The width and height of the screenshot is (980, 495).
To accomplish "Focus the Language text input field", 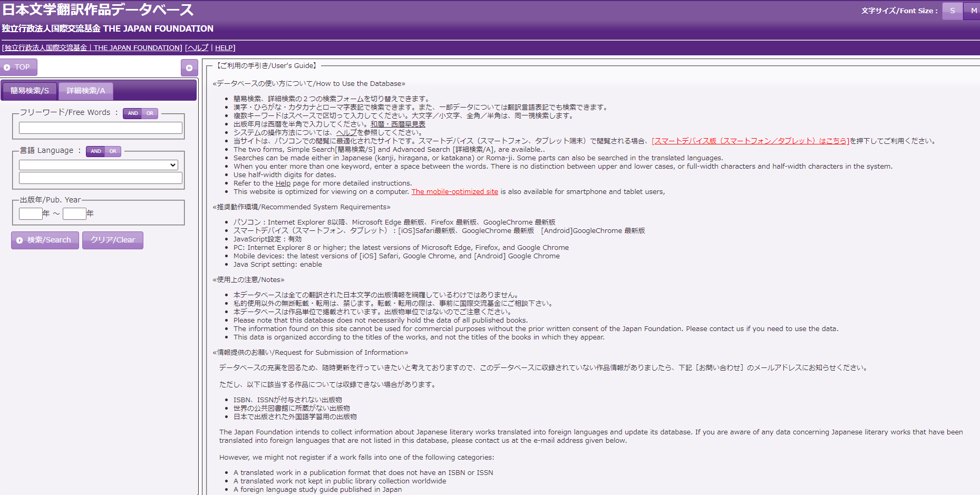I will [x=101, y=178].
